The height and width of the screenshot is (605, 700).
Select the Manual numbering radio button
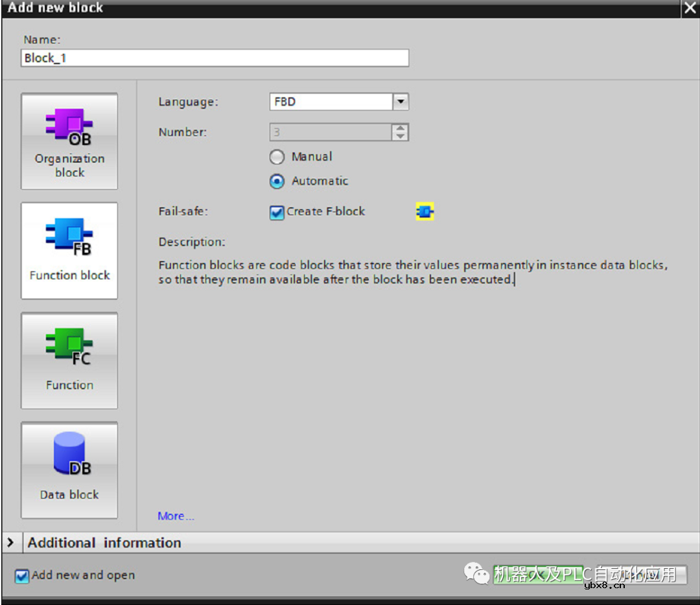pos(277,157)
